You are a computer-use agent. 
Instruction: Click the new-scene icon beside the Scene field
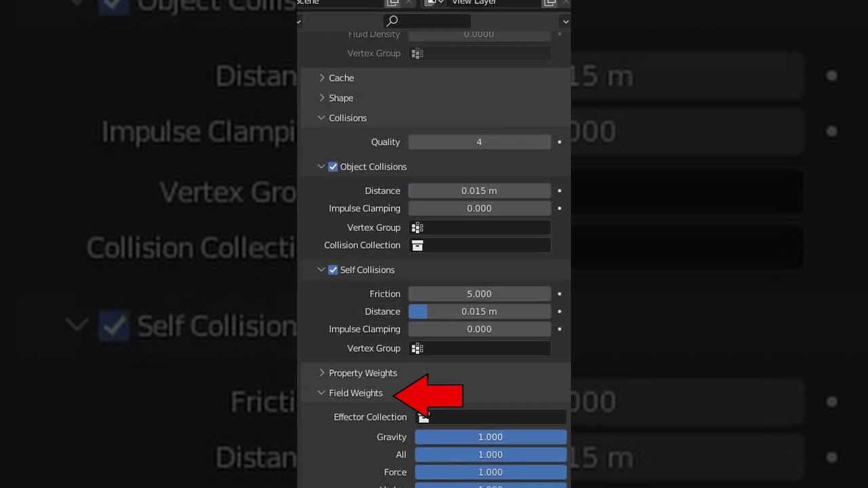click(393, 3)
